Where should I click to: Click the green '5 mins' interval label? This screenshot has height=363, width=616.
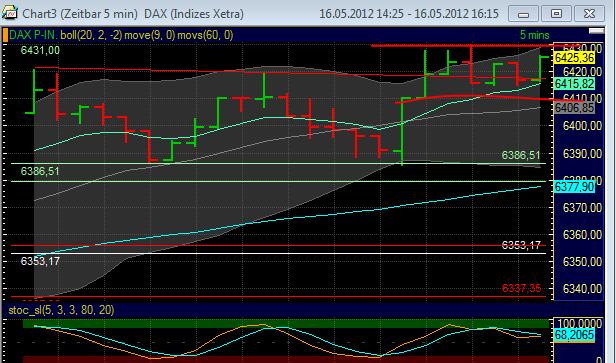pos(534,35)
